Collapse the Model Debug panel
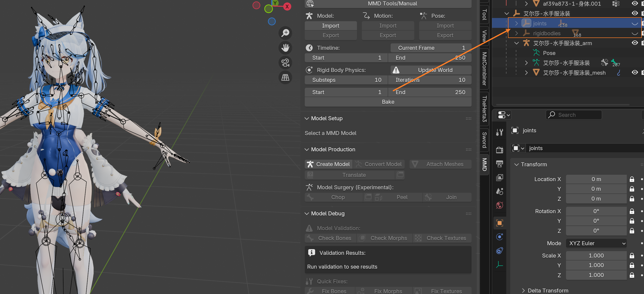The image size is (644, 294). click(307, 213)
